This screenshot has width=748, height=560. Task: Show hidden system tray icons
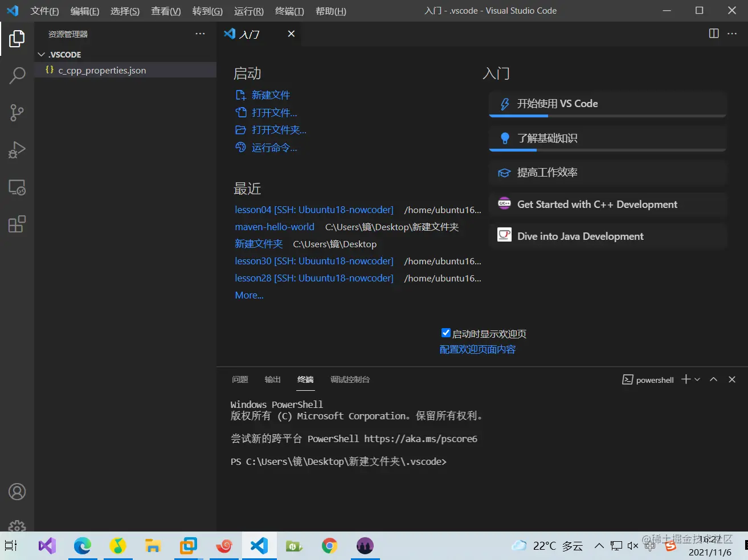[599, 546]
